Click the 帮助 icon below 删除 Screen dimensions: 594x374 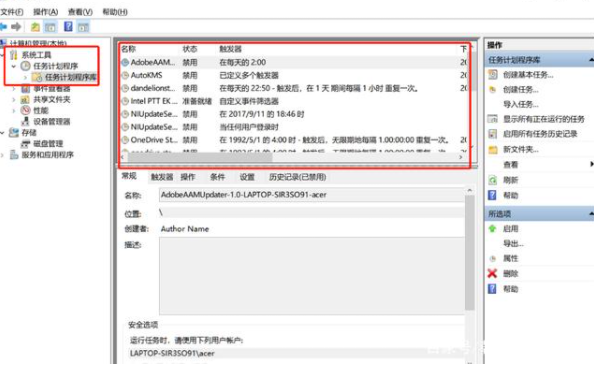492,289
